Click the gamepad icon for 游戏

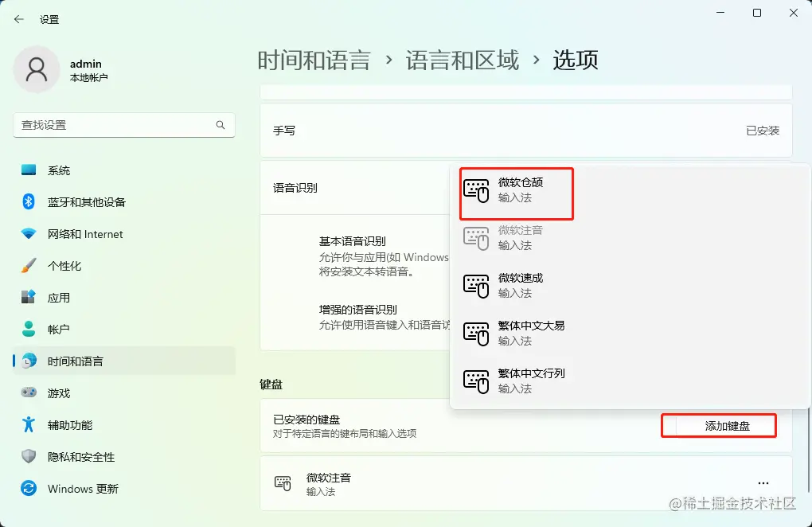[29, 392]
